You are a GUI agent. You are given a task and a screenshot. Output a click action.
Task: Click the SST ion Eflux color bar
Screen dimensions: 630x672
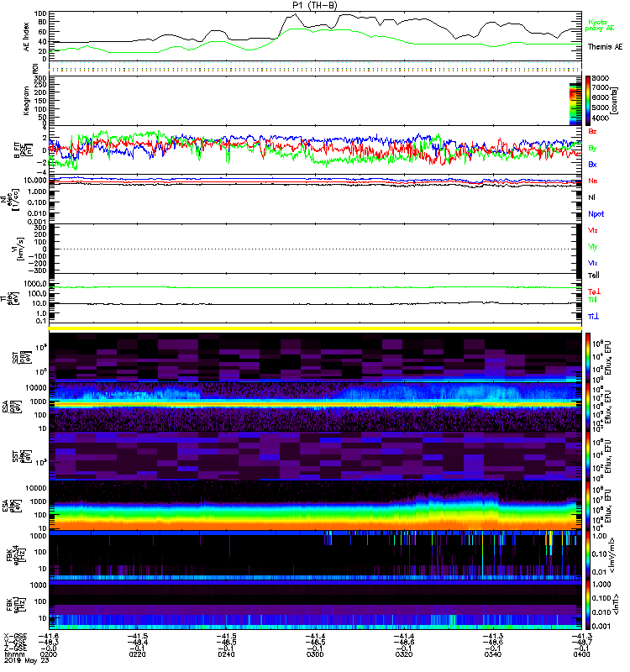(588, 357)
